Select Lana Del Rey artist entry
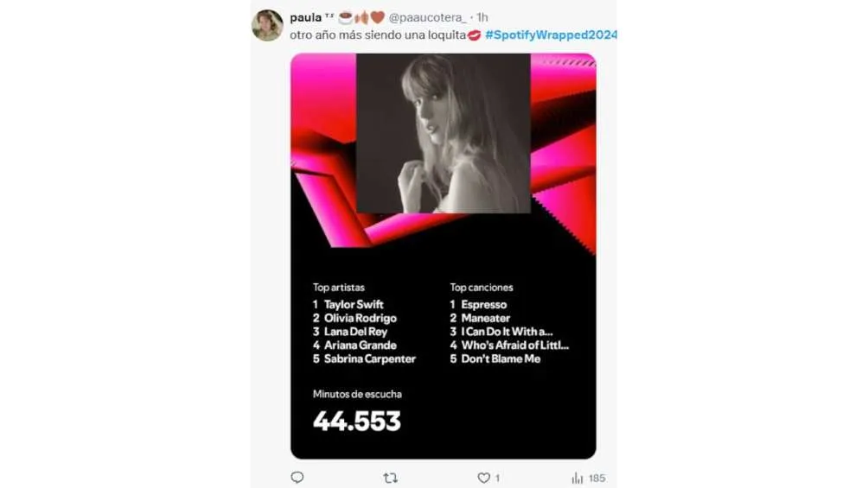The image size is (868, 488). click(355, 332)
